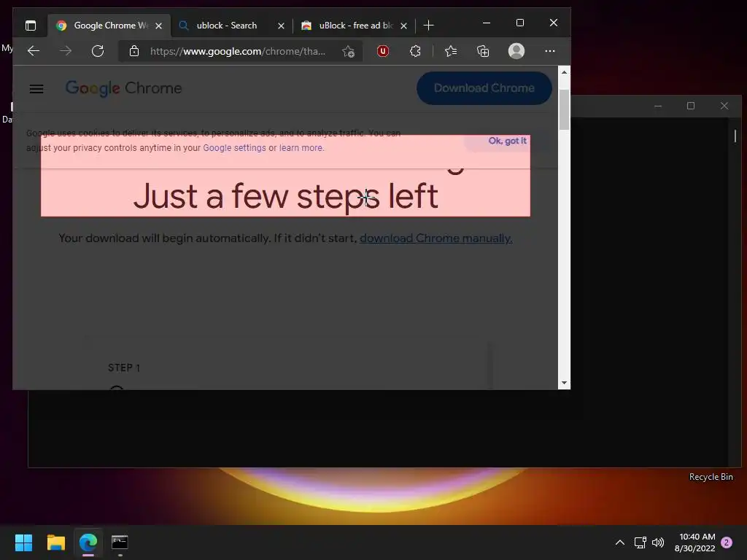This screenshot has height=560, width=747.
Task: Minimize the background terminal window
Action: coord(658,106)
